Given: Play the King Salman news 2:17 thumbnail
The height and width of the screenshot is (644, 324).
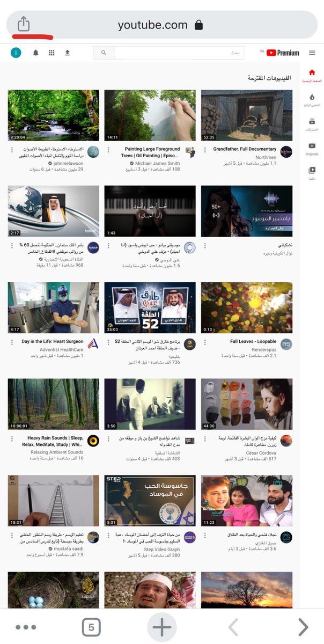Looking at the screenshot, I should coord(54,211).
